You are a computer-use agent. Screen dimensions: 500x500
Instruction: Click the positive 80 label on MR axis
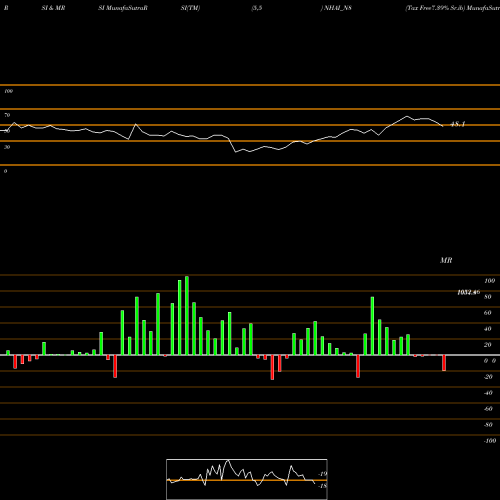[488, 297]
